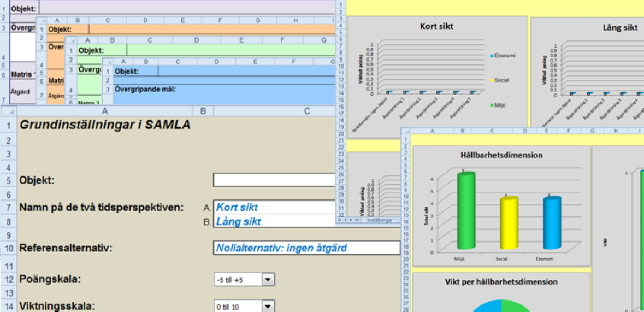
Task: Click 'Namn på de två tidsperspektiven:' label
Action: (x=100, y=207)
